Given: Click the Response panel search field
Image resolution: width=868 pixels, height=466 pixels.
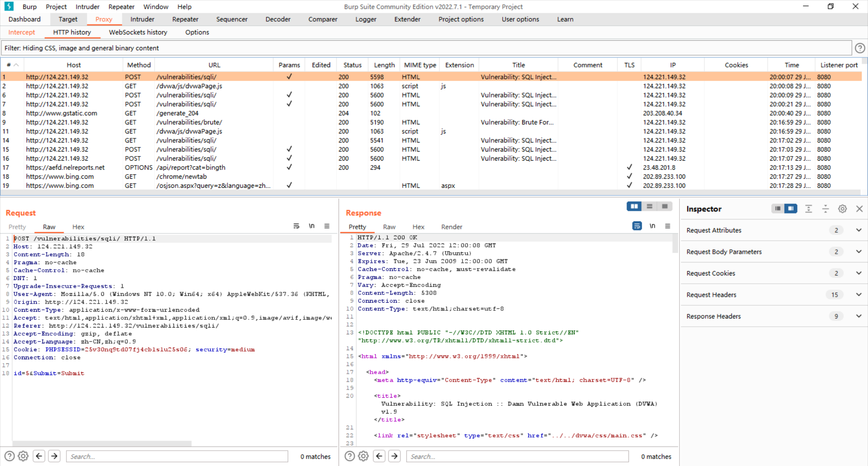Looking at the screenshot, I should coord(517,456).
